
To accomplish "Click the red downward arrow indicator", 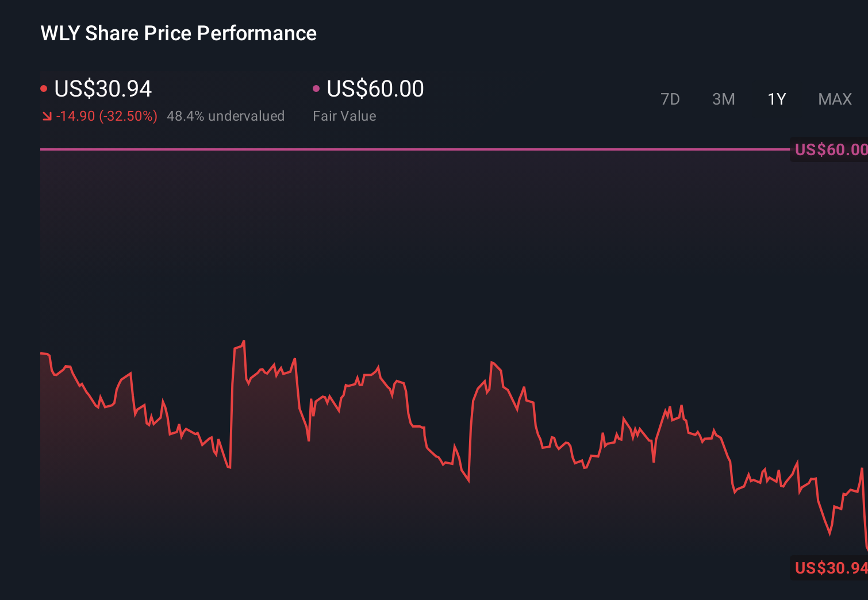I will pyautogui.click(x=47, y=116).
